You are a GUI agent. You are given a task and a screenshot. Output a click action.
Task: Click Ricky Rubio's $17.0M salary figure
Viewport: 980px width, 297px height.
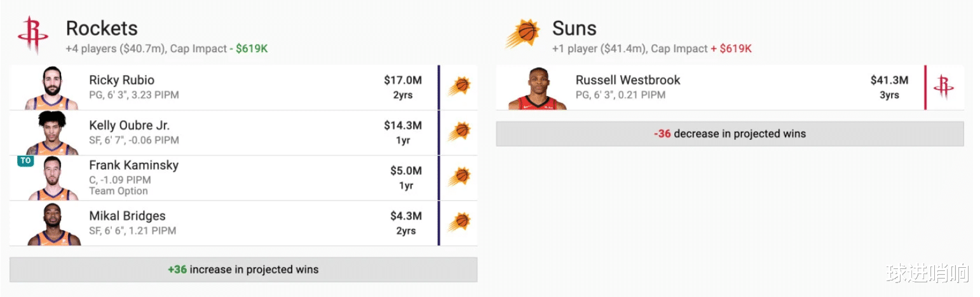(402, 80)
